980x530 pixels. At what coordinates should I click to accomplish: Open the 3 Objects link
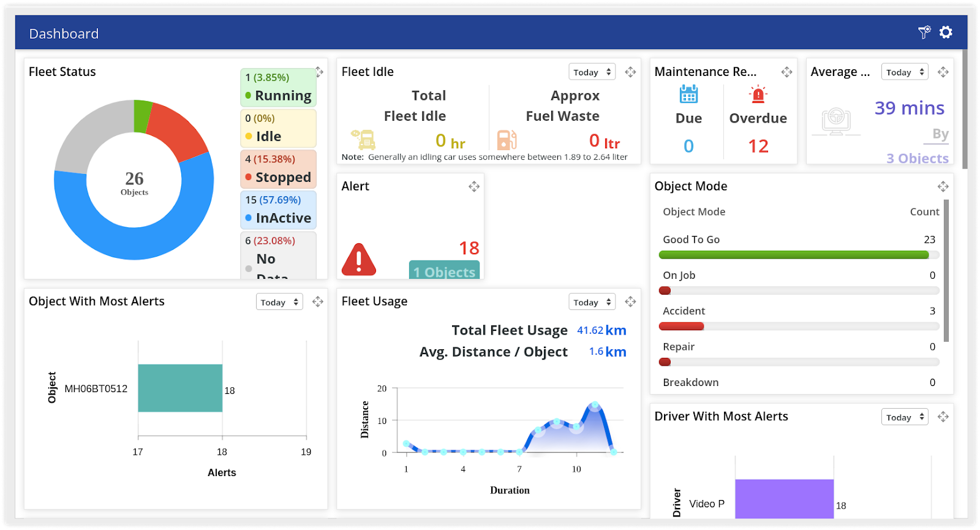click(917, 158)
